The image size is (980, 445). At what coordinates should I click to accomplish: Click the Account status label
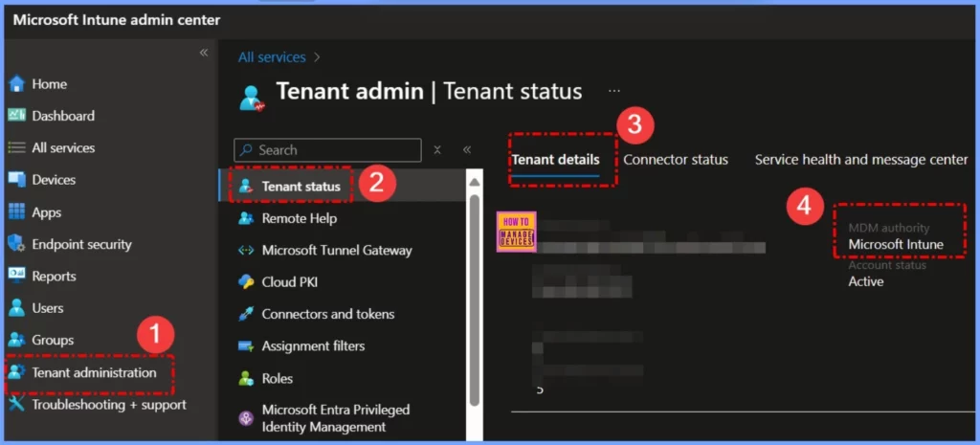pos(887,265)
